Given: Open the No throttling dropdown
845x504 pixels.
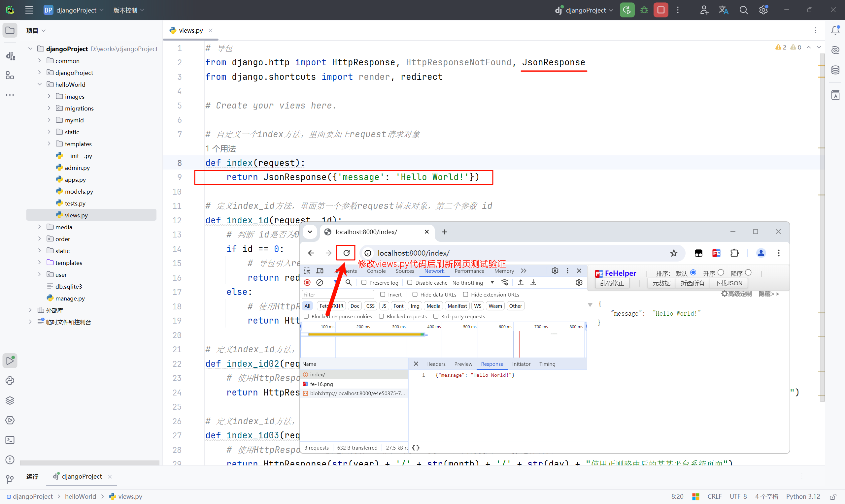Looking at the screenshot, I should [473, 283].
